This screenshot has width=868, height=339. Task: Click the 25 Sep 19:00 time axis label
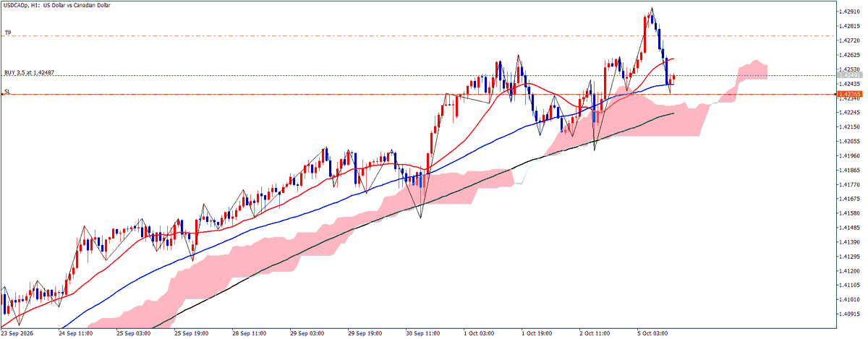tap(192, 334)
